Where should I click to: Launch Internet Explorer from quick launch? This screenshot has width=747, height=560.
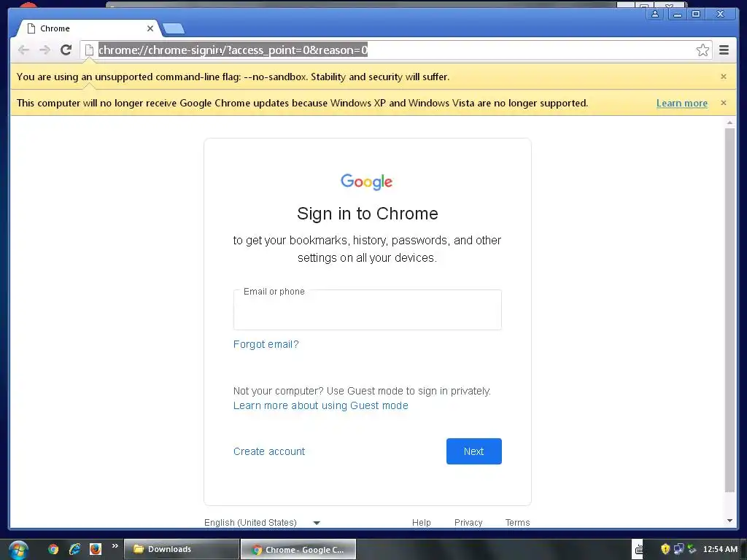[74, 549]
